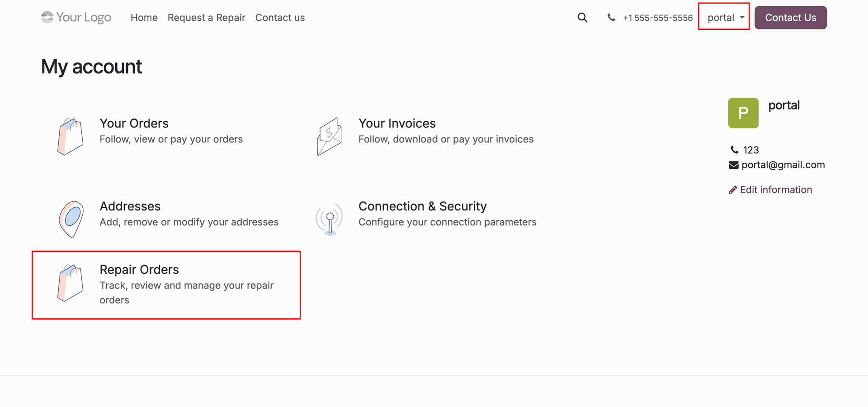Click the Repair Orders bag icon
This screenshot has height=407, width=868.
tap(71, 283)
